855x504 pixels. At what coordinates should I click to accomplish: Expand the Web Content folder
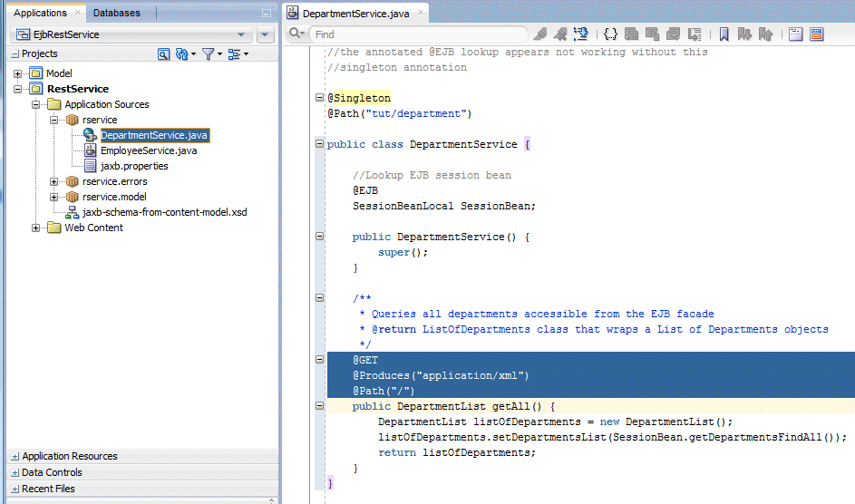pyautogui.click(x=35, y=228)
